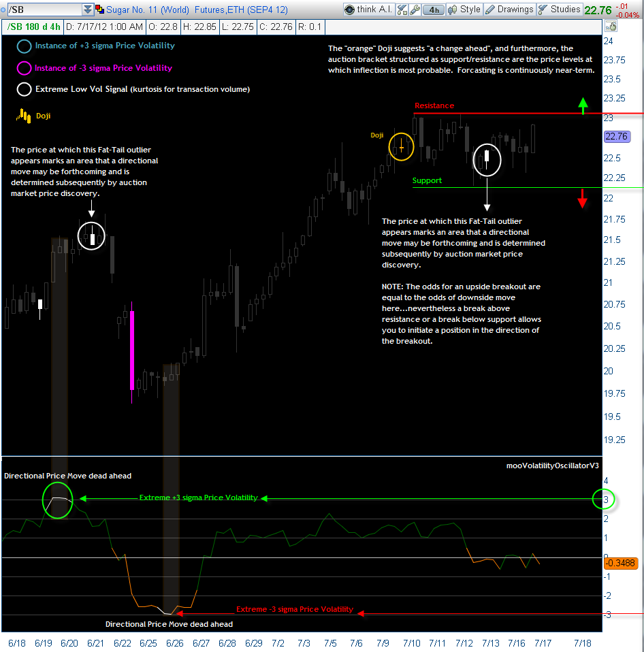The height and width of the screenshot is (652, 644).
Task: Click the scissors chart tools icon
Action: click(x=402, y=10)
